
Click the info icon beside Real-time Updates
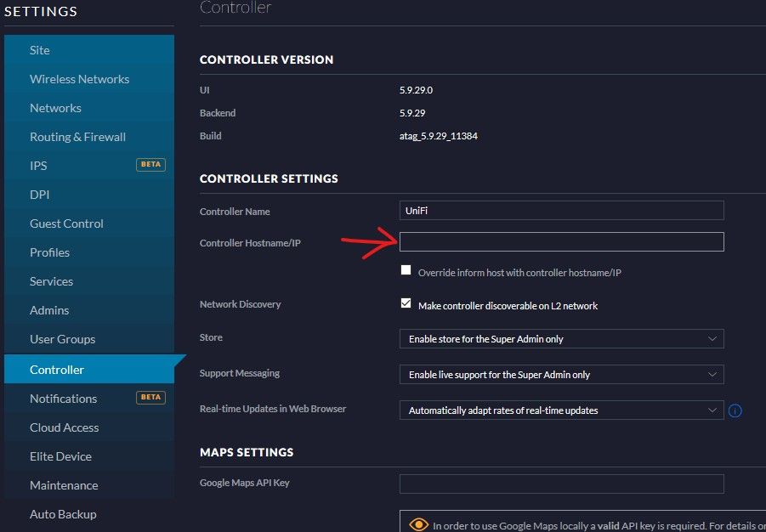(735, 410)
